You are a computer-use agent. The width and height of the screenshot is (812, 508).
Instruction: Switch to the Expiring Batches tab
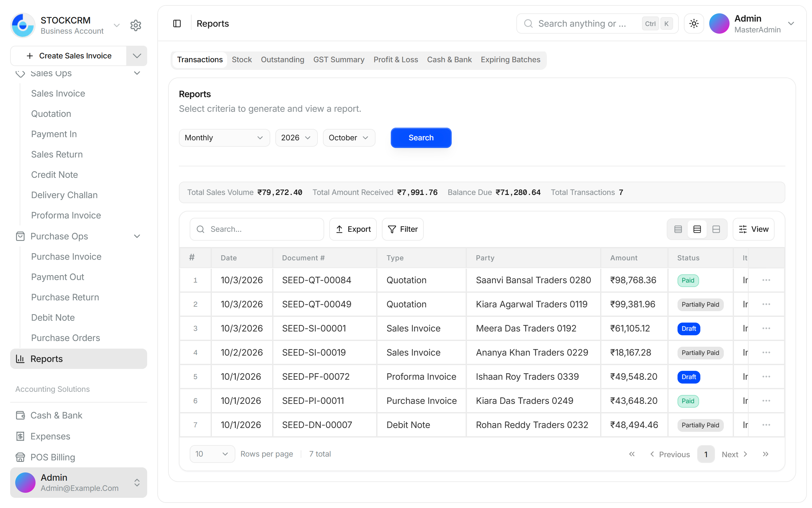[510, 60]
